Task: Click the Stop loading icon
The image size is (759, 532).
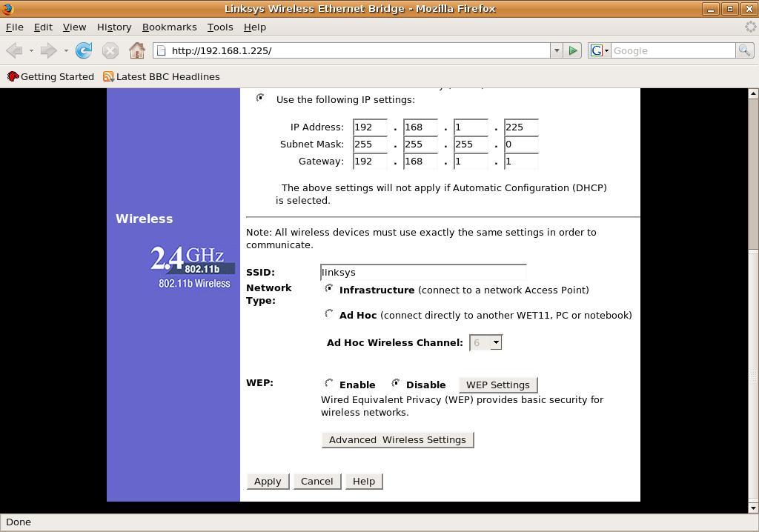Action: [x=110, y=50]
